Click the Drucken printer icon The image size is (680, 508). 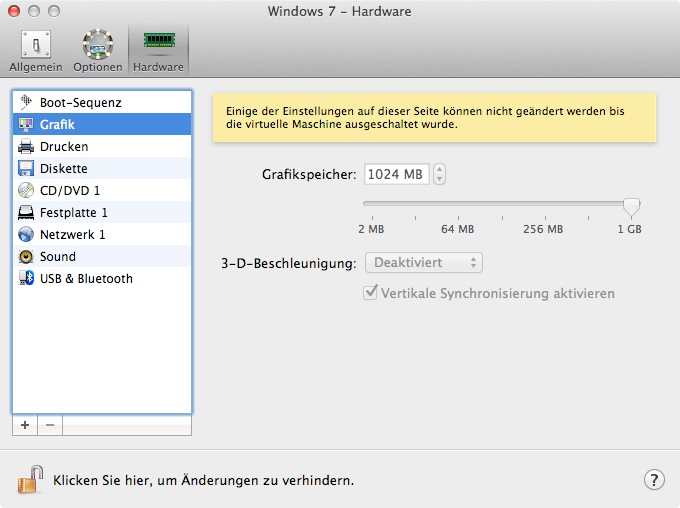26,147
